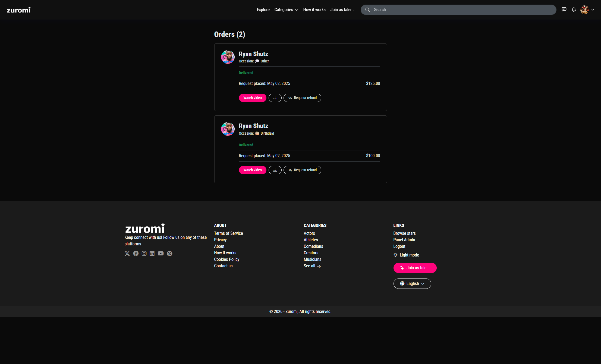Download the $125.00 order video
Image resolution: width=601 pixels, height=364 pixels.
275,98
